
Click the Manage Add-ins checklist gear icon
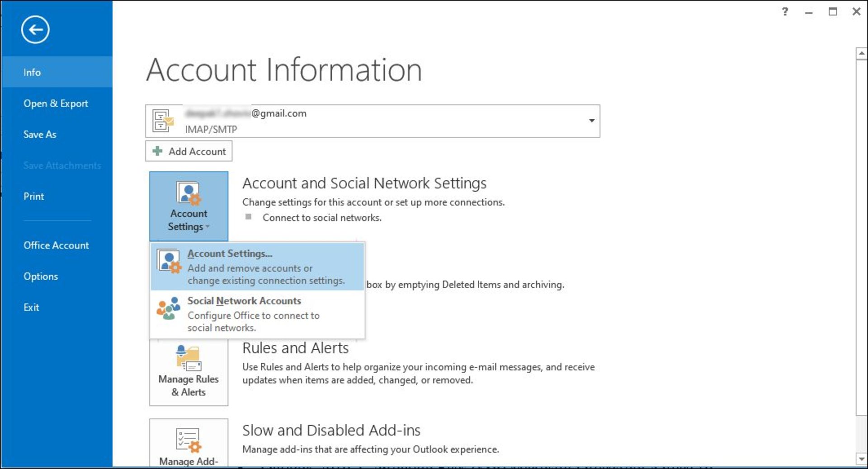tap(189, 440)
